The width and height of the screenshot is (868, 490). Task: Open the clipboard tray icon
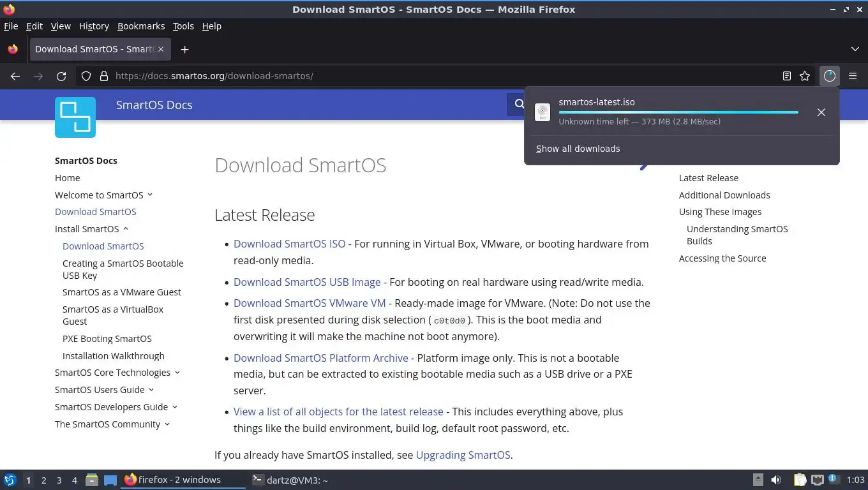click(800, 480)
